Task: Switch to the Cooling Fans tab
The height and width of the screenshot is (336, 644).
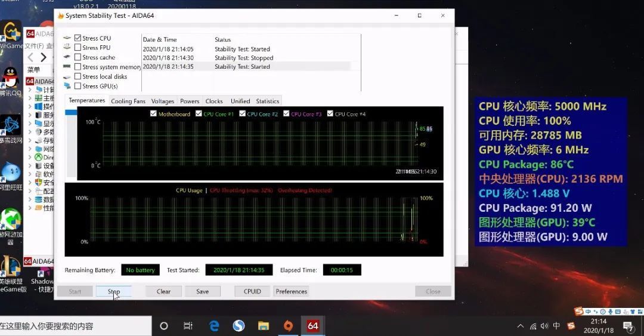Action: 128,101
